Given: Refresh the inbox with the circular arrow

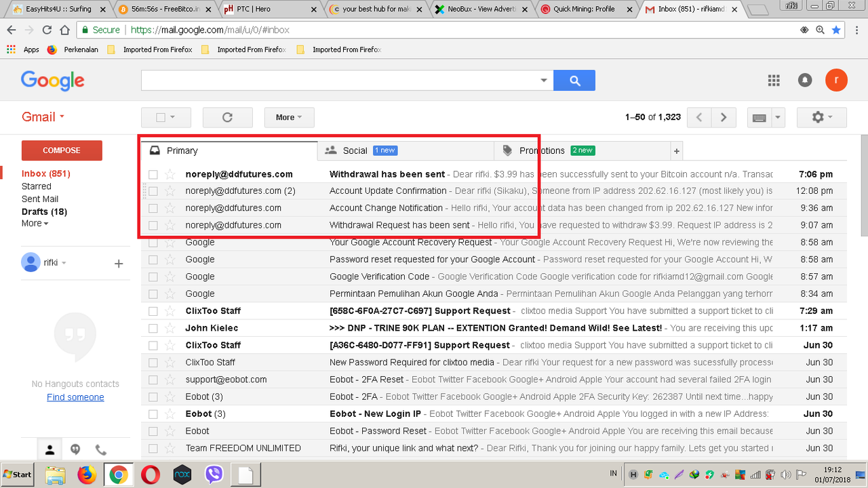Looking at the screenshot, I should 227,117.
